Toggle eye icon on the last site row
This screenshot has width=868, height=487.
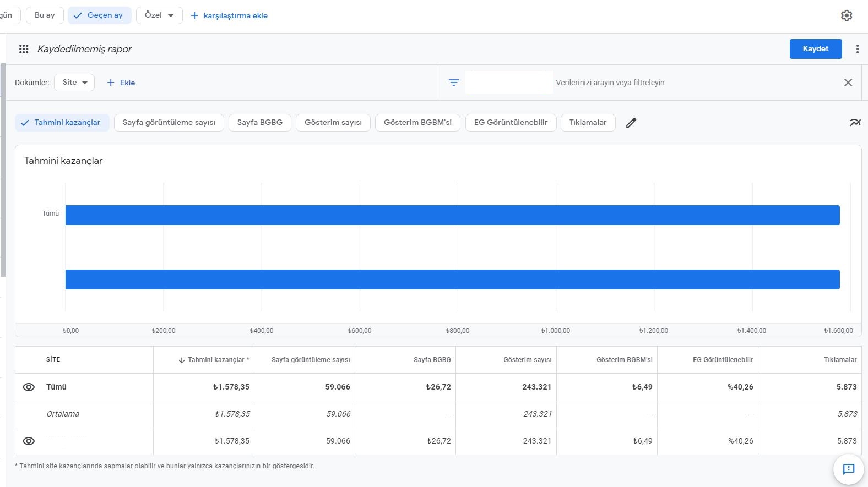pos(29,441)
